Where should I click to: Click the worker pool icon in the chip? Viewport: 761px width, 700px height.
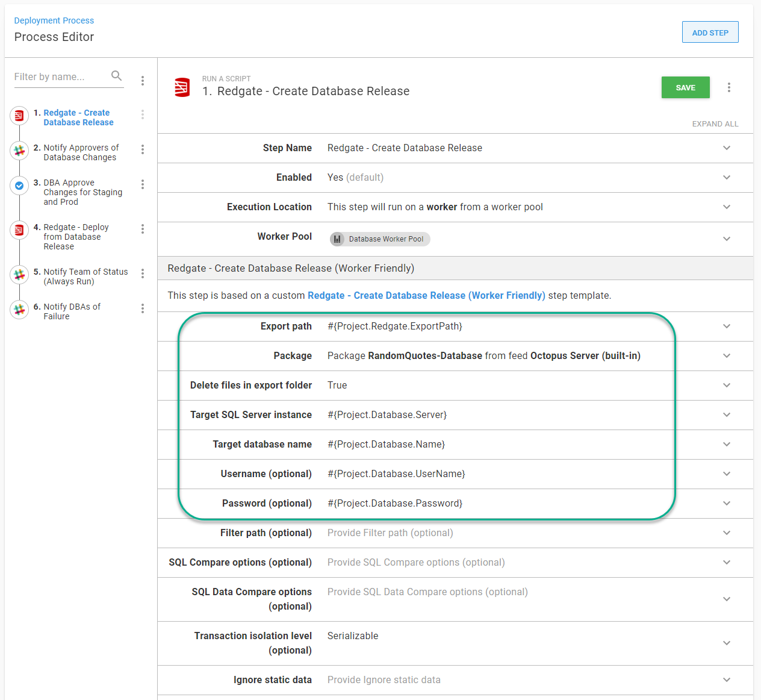click(337, 239)
